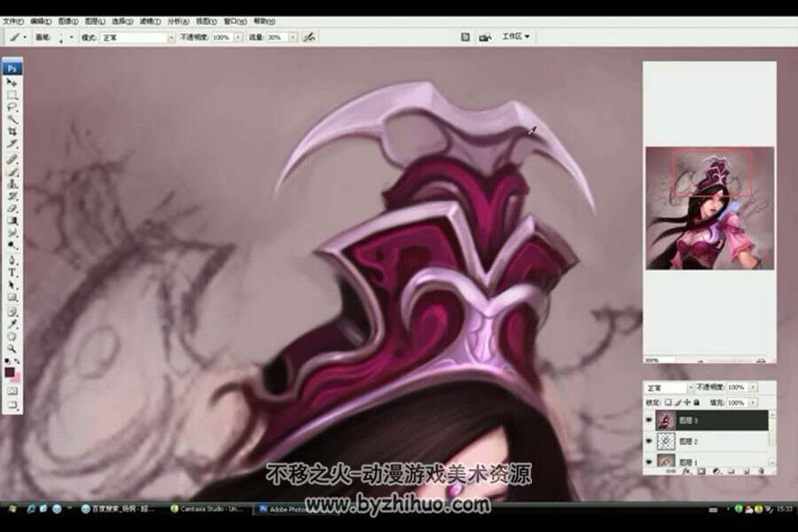Select the Slice tool
This screenshot has height=532, width=798.
[12, 144]
